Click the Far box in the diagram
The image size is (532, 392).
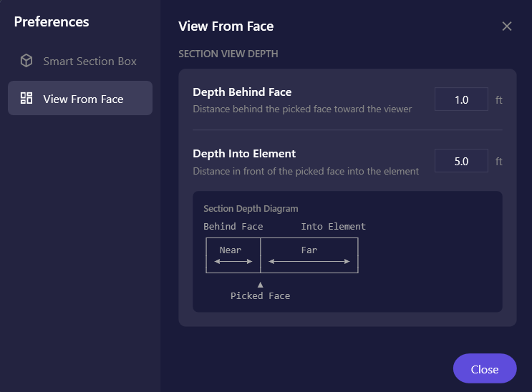309,255
